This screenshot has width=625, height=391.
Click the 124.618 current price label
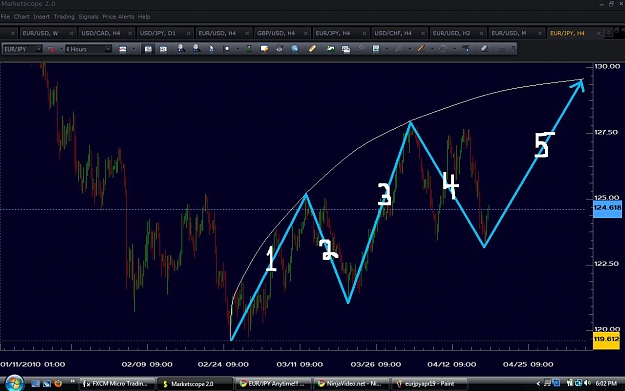coord(607,208)
